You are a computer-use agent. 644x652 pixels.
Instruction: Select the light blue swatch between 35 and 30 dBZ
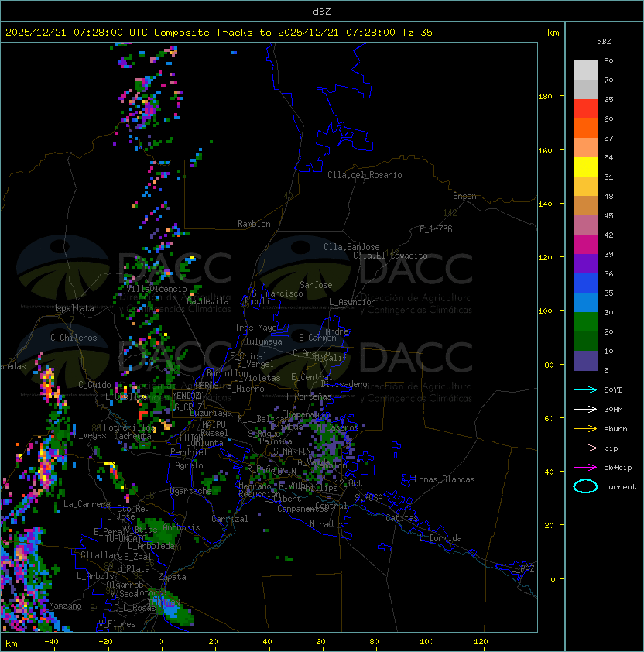click(585, 303)
